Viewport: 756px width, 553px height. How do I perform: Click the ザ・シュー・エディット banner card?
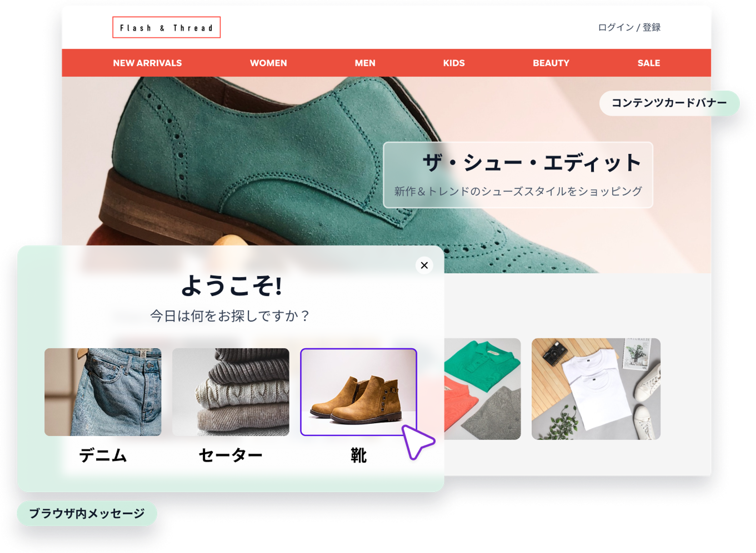point(518,175)
